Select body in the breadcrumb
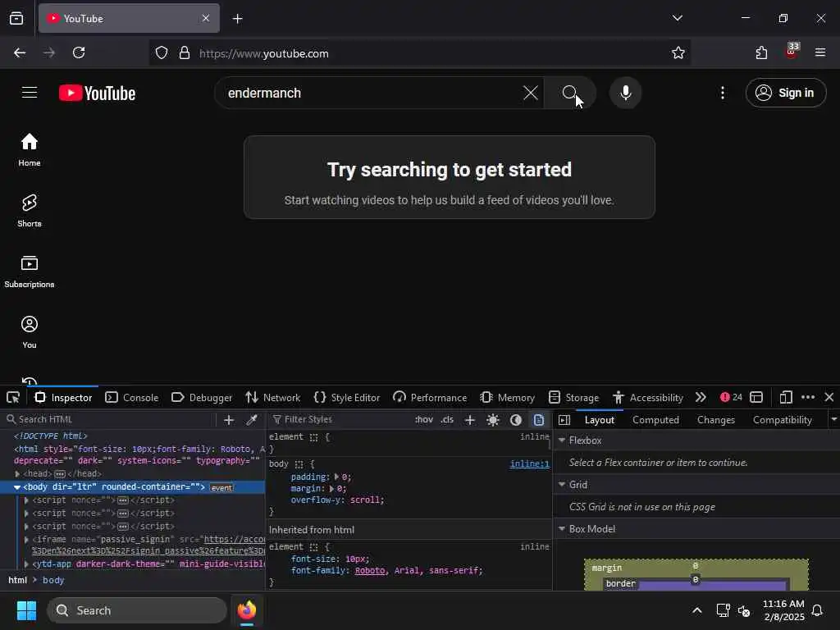 pyautogui.click(x=53, y=580)
